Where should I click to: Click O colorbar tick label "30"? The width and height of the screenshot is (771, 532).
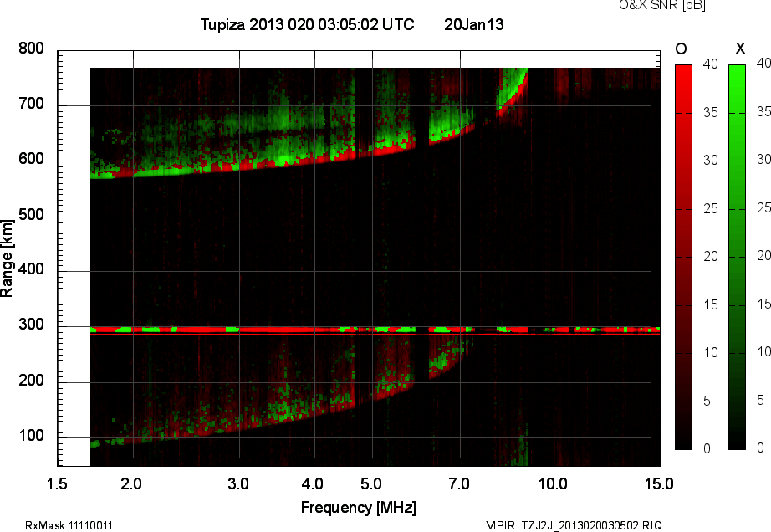[711, 161]
